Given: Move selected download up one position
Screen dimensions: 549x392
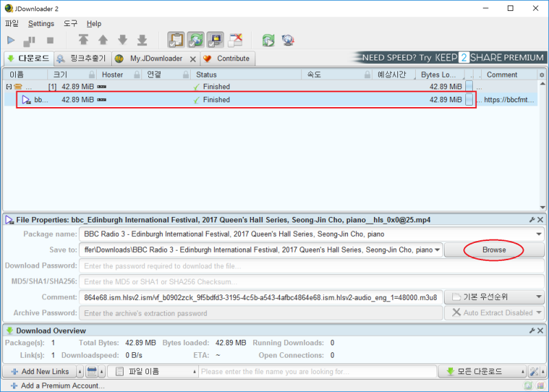Looking at the screenshot, I should [x=103, y=40].
